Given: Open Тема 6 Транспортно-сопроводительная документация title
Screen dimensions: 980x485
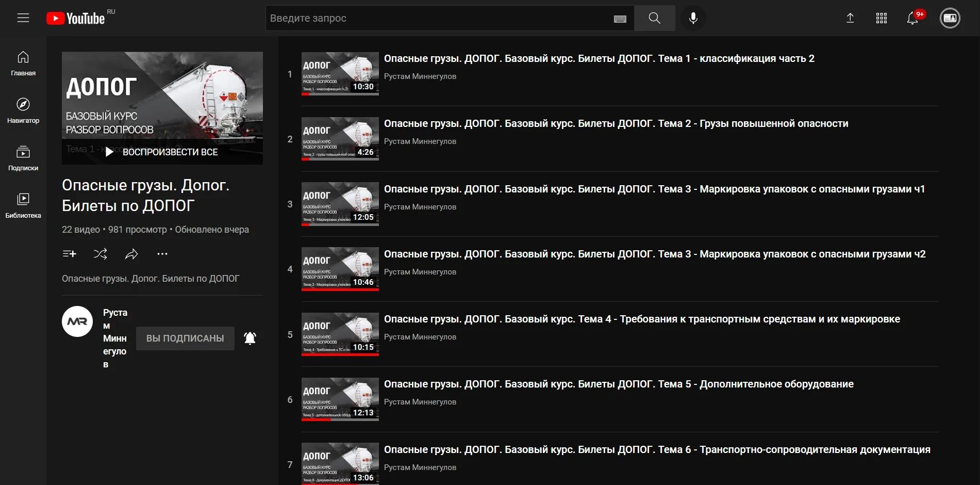Looking at the screenshot, I should pos(657,449).
